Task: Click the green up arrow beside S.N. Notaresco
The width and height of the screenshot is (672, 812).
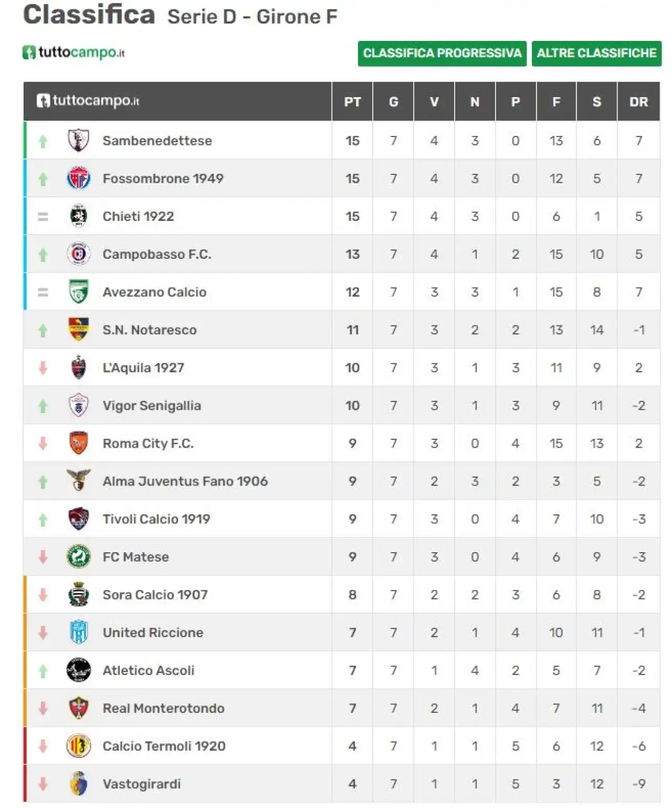Action: click(x=43, y=330)
